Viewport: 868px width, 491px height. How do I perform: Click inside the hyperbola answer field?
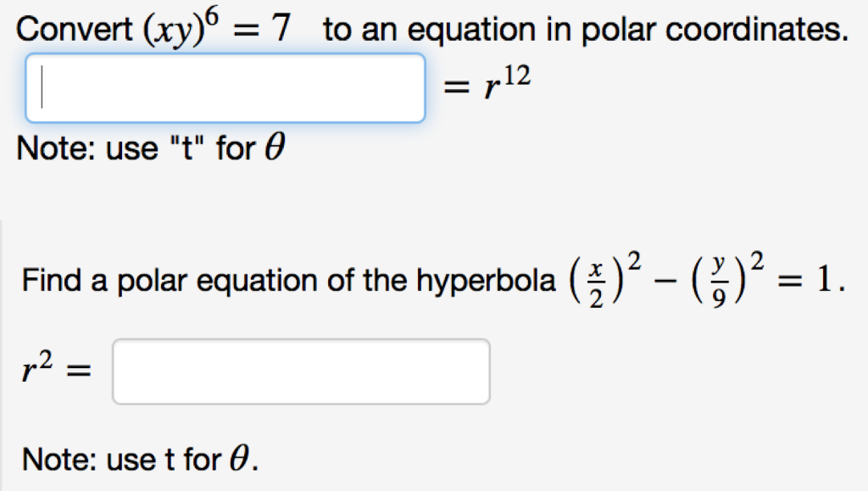301,371
